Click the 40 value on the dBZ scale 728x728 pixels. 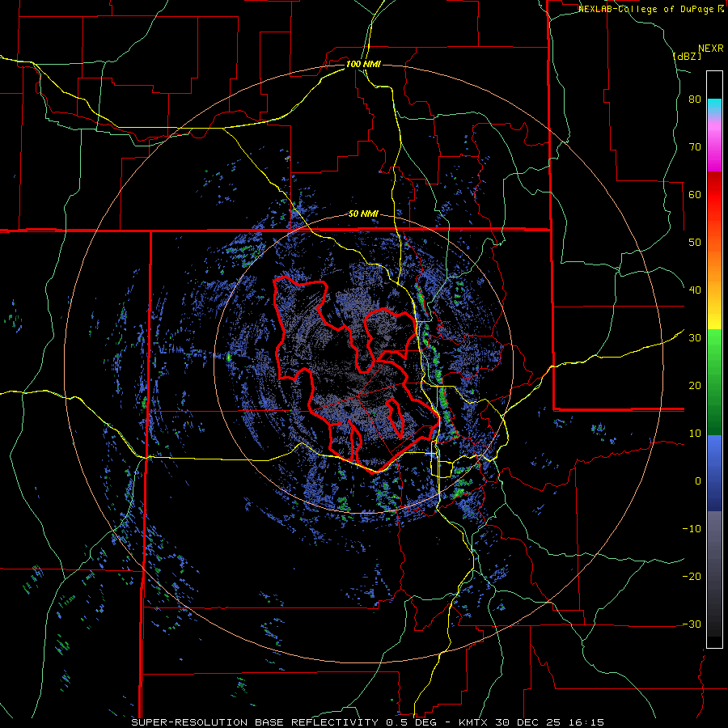[695, 290]
